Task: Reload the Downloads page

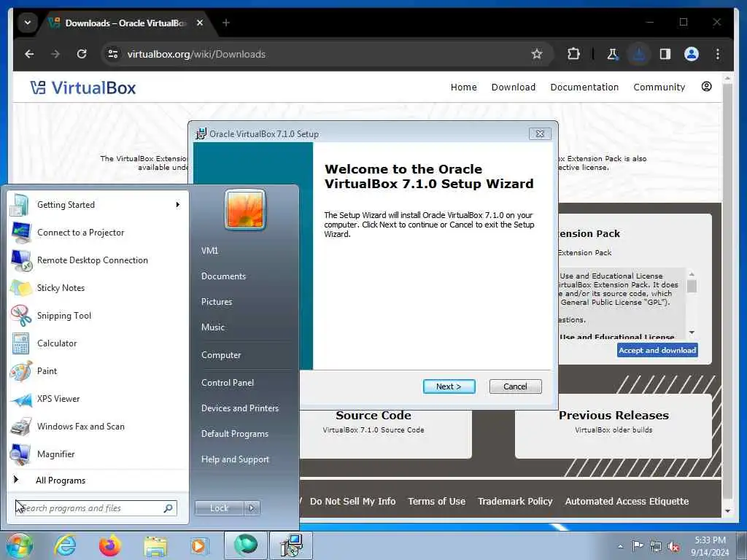Action: click(x=82, y=54)
